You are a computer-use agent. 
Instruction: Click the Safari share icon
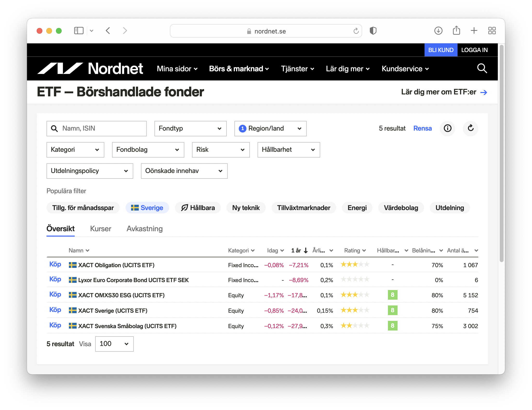[456, 31]
